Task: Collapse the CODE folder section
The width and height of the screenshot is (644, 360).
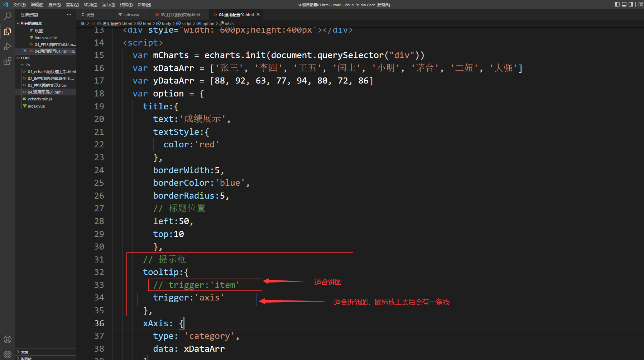Action: 25,58
